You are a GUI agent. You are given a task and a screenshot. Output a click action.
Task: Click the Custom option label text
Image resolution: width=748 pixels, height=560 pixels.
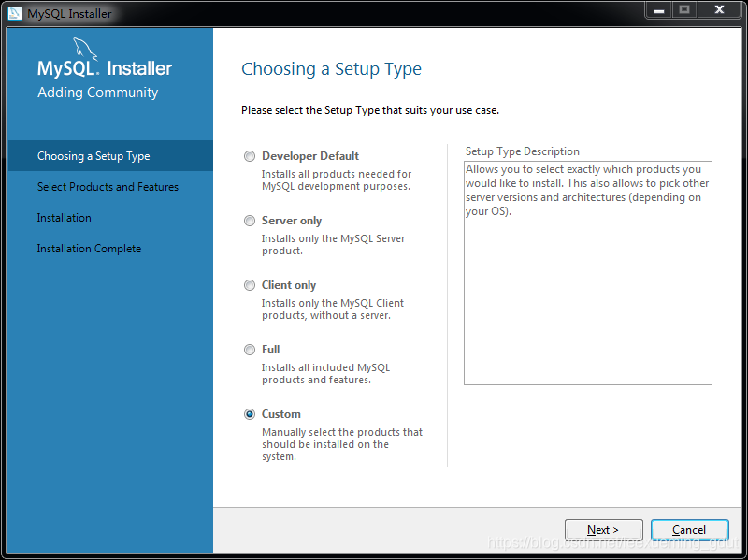point(280,413)
